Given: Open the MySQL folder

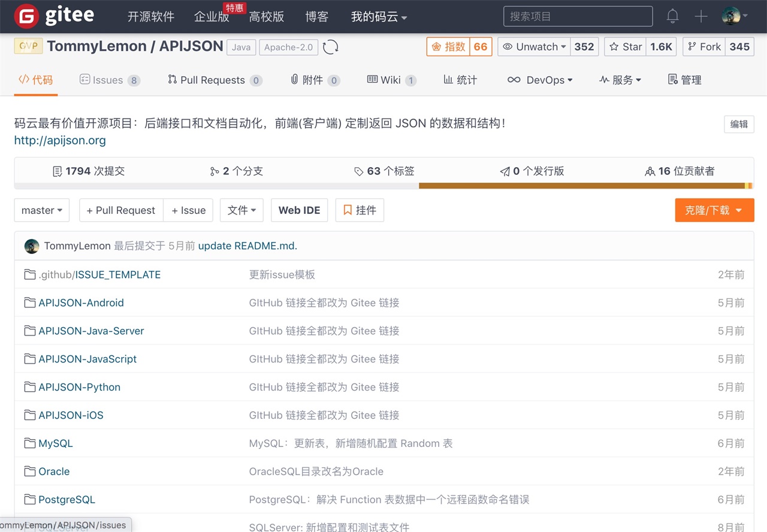Looking at the screenshot, I should click(56, 443).
